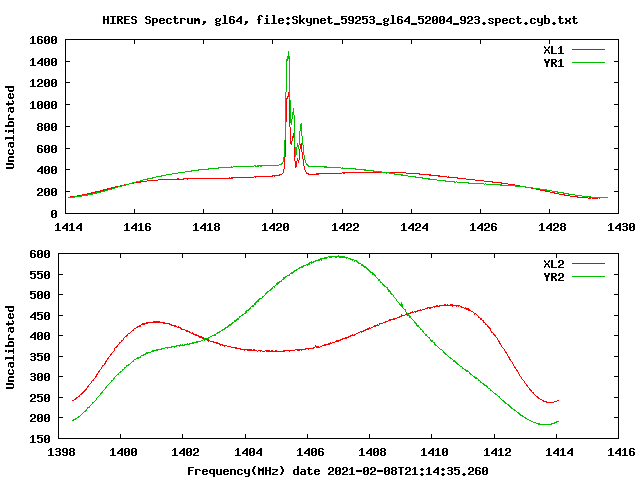The height and width of the screenshot is (480, 640).
Task: Click the 1422 x-axis tick label
Action: pyautogui.click(x=345, y=227)
